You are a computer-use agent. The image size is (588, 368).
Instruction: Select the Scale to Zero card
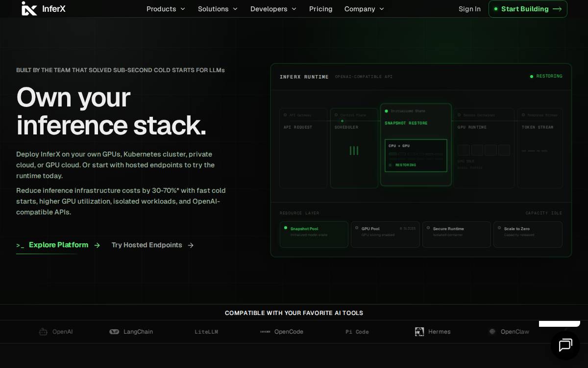tap(528, 235)
